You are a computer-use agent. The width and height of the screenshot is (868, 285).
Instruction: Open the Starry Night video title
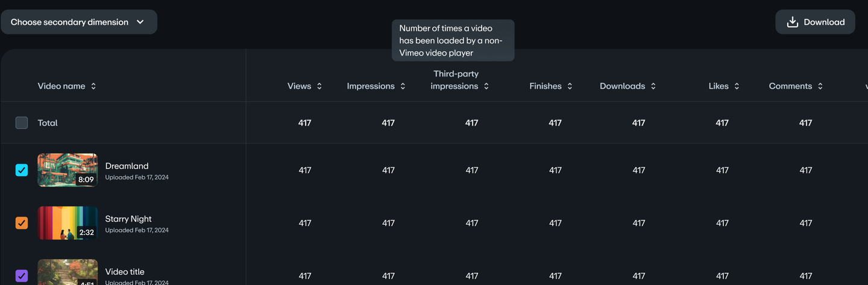(x=128, y=219)
